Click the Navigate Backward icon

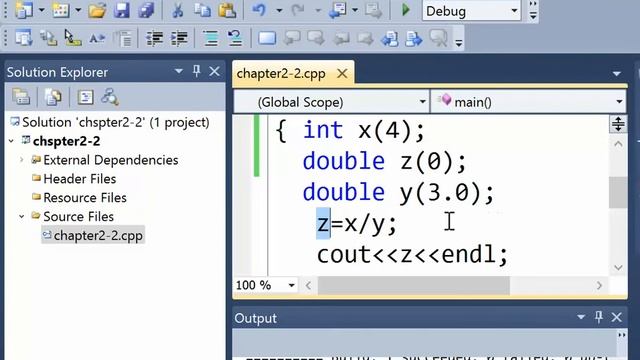pos(338,10)
